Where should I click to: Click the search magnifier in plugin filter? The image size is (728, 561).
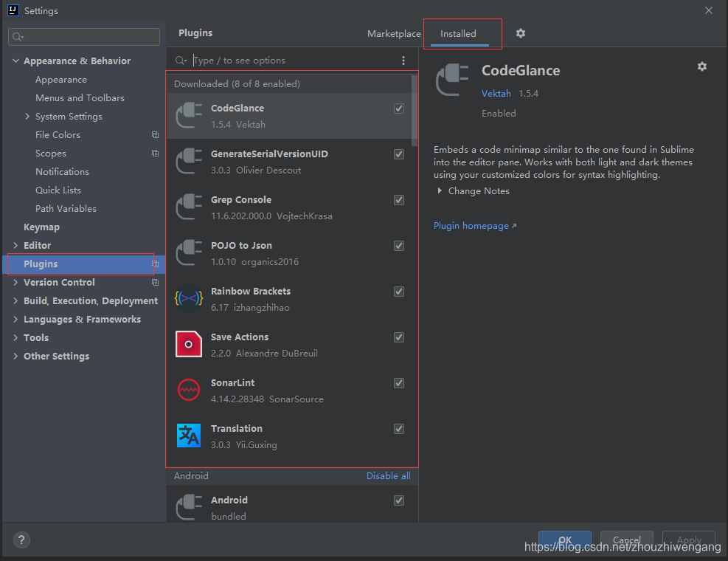[x=181, y=61]
